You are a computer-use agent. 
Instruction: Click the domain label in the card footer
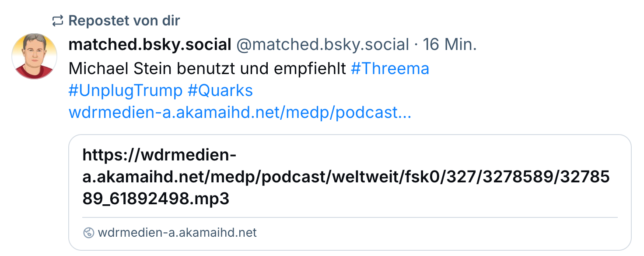[x=177, y=233]
